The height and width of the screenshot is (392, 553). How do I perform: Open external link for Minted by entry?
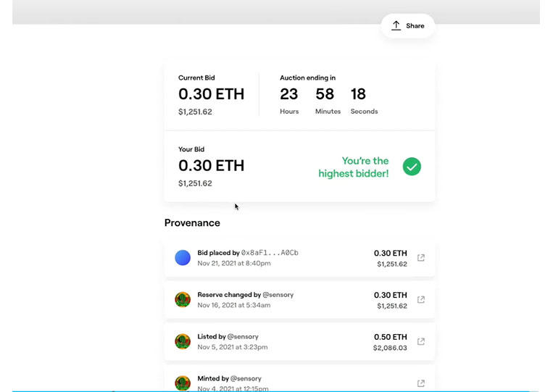coord(421,383)
